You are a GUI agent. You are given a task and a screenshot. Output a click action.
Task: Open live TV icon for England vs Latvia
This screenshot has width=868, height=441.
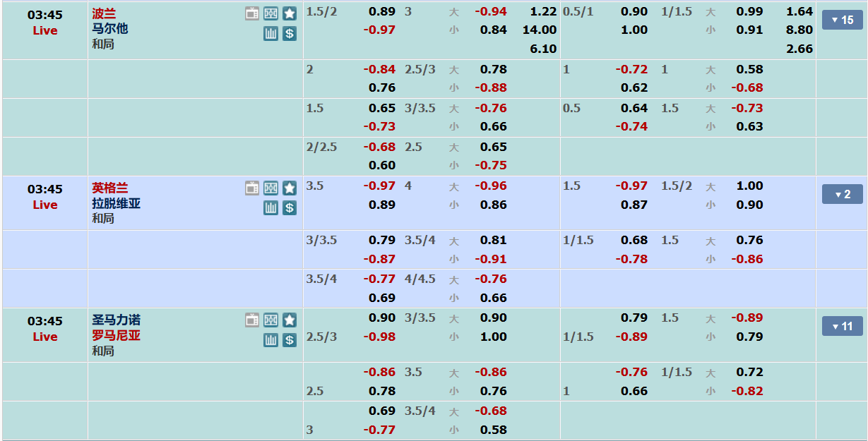(x=252, y=188)
